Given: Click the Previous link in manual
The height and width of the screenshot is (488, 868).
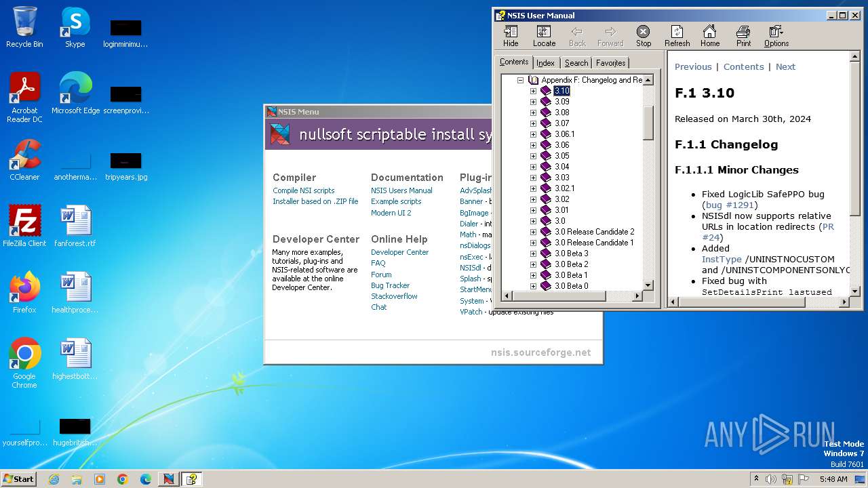Looking at the screenshot, I should [x=693, y=66].
